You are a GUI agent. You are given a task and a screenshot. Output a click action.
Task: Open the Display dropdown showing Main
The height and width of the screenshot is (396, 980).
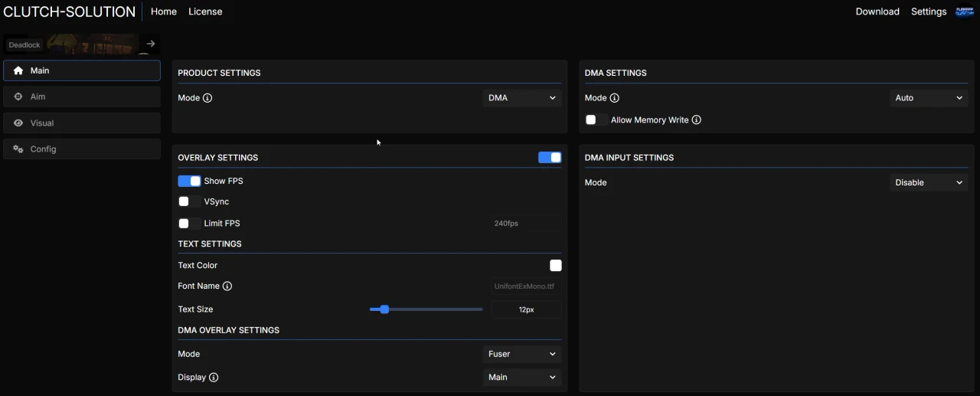(522, 377)
